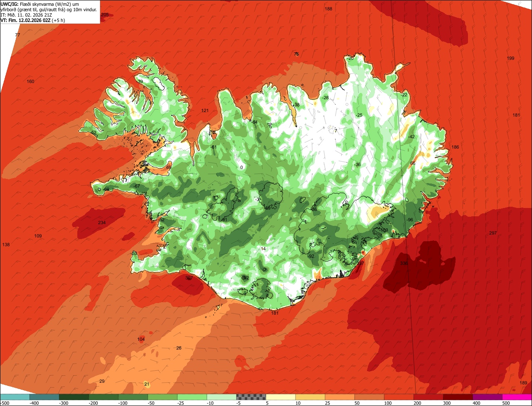Click the map value '199'

(510, 58)
